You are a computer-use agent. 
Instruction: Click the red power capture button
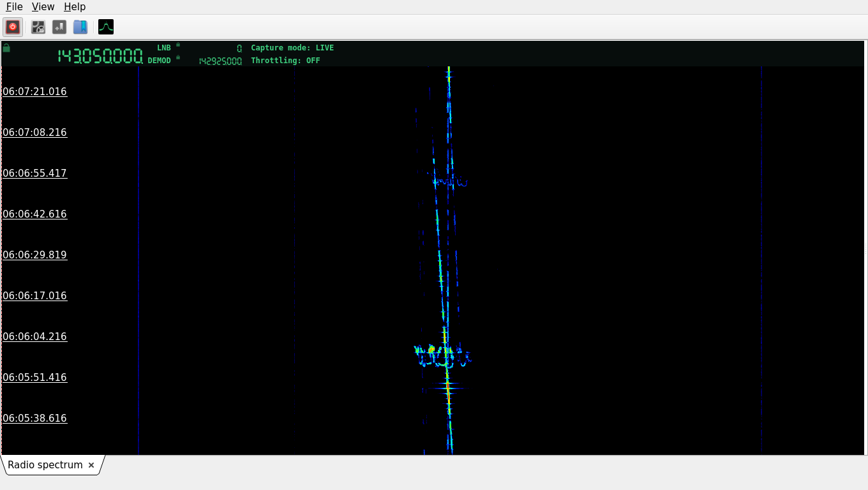pyautogui.click(x=13, y=27)
